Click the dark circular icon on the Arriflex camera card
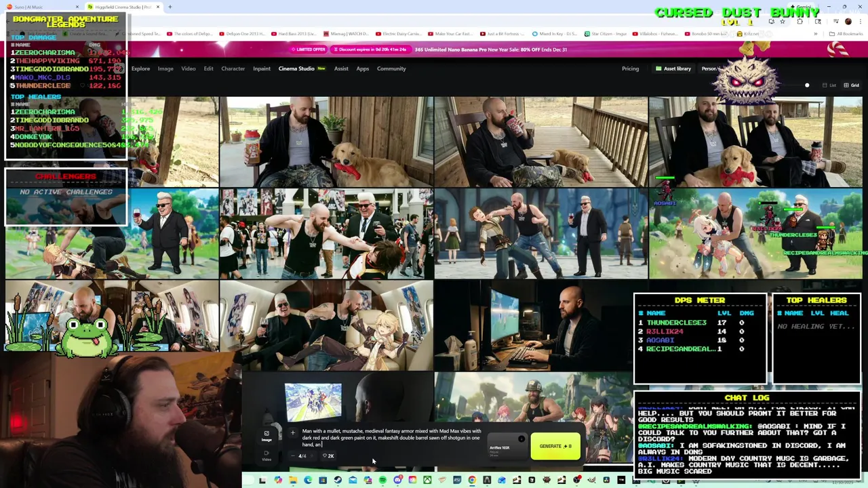This screenshot has width=868, height=488. (521, 439)
